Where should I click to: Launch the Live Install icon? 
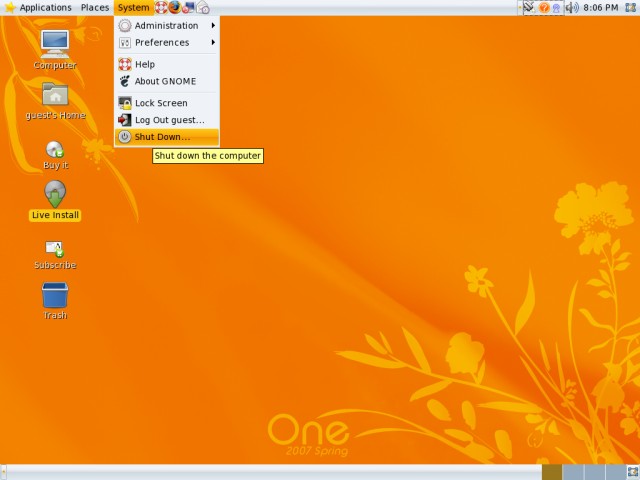coord(55,194)
